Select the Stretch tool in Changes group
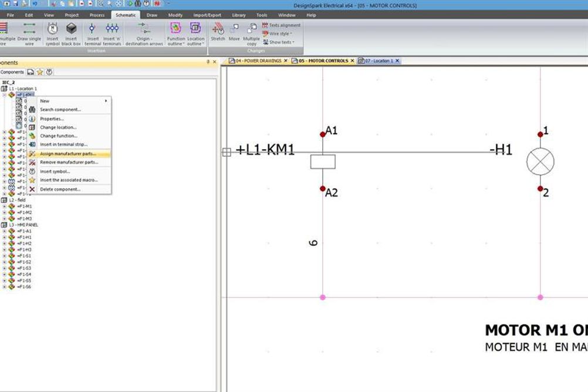 click(x=218, y=32)
